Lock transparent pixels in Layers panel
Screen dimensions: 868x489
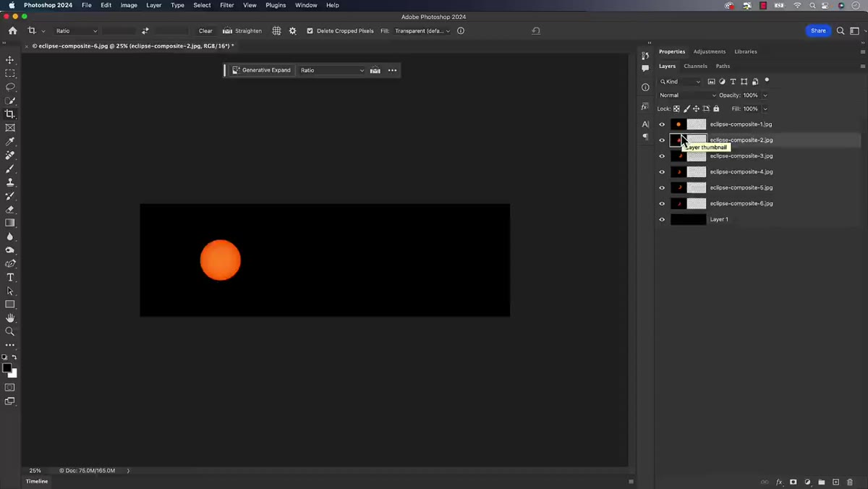tap(677, 109)
